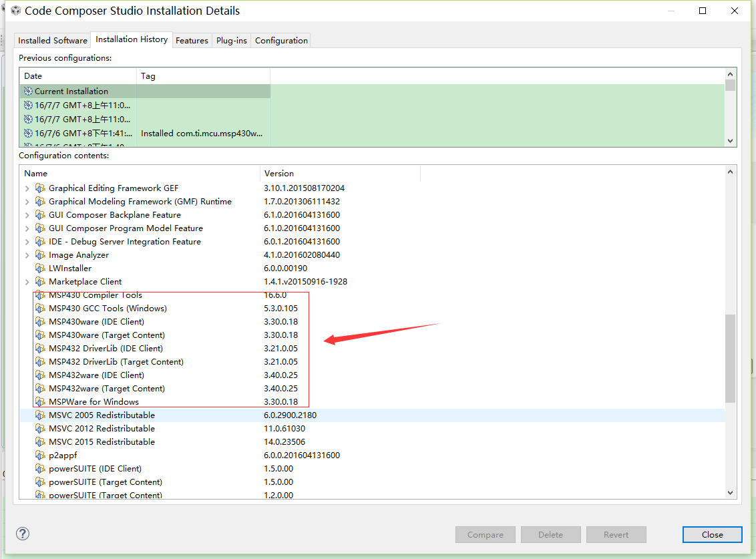Click the Close button

712,534
